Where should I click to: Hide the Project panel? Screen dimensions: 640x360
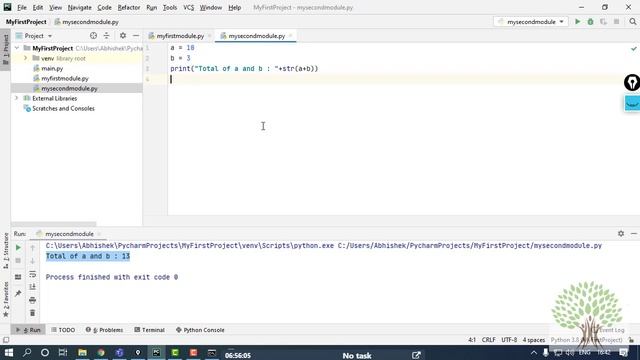(136, 36)
